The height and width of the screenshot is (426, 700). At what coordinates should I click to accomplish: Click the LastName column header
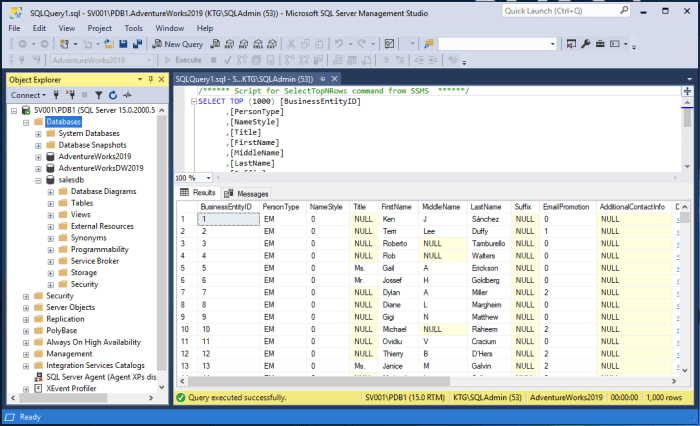[485, 206]
